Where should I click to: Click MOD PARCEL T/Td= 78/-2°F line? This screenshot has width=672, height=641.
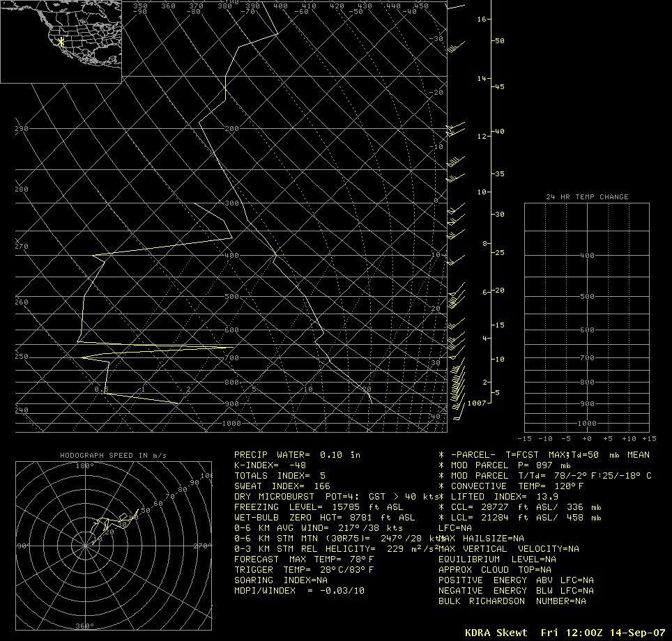(544, 476)
